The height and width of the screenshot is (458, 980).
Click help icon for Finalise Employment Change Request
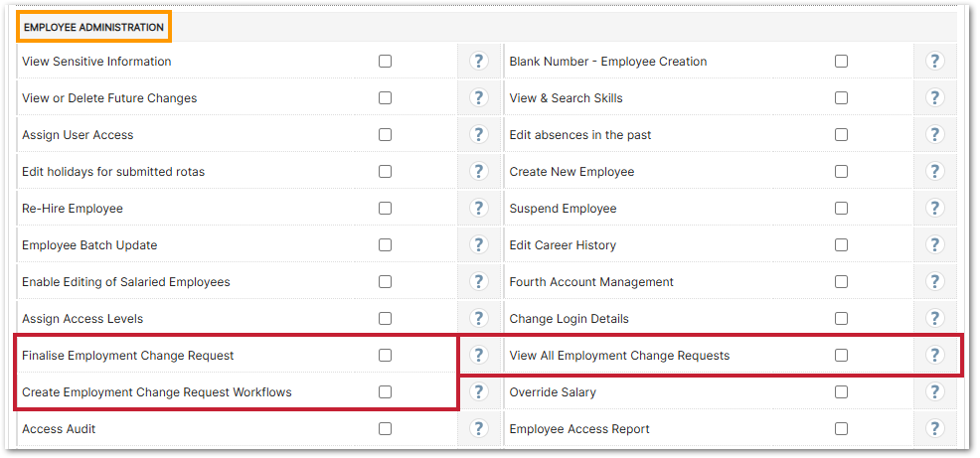pos(479,356)
